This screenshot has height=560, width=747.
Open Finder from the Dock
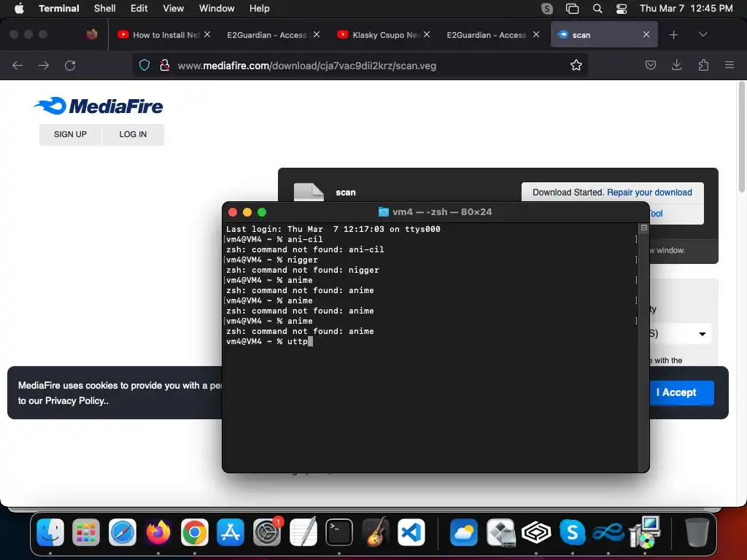pos(50,532)
